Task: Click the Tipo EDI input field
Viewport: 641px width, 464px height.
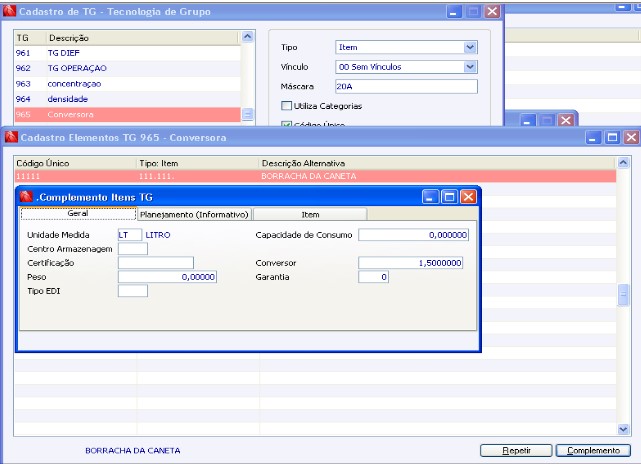Action: [x=133, y=291]
